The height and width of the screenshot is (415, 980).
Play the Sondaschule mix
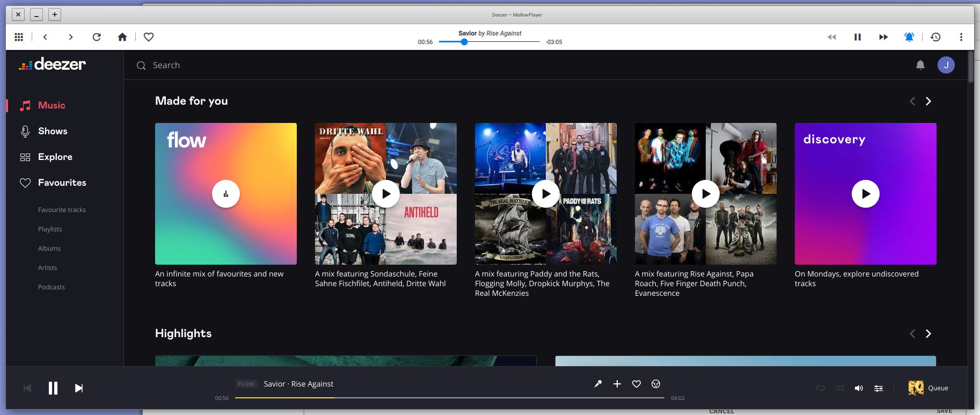coord(386,194)
